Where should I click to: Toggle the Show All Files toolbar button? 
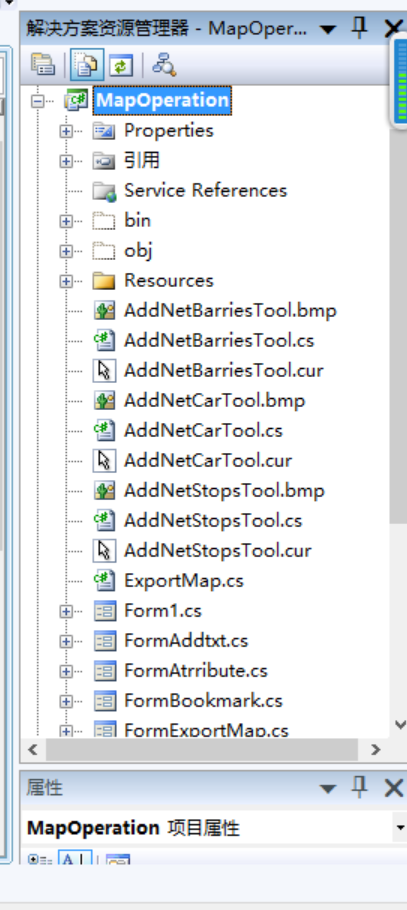[87, 64]
